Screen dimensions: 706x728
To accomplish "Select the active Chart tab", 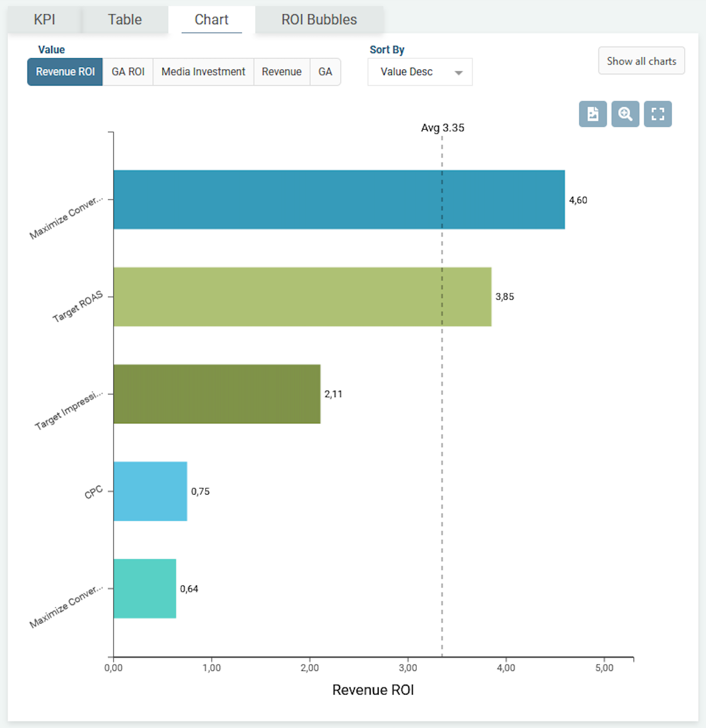I will point(212,20).
